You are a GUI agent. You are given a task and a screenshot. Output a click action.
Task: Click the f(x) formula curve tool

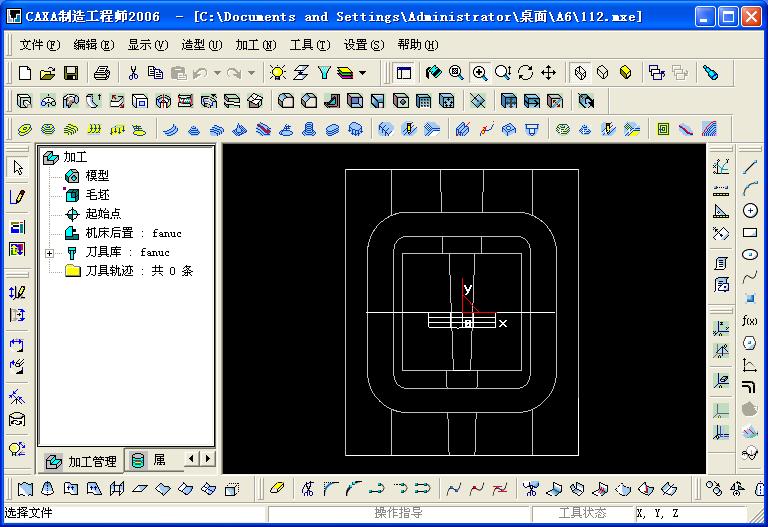click(x=750, y=320)
